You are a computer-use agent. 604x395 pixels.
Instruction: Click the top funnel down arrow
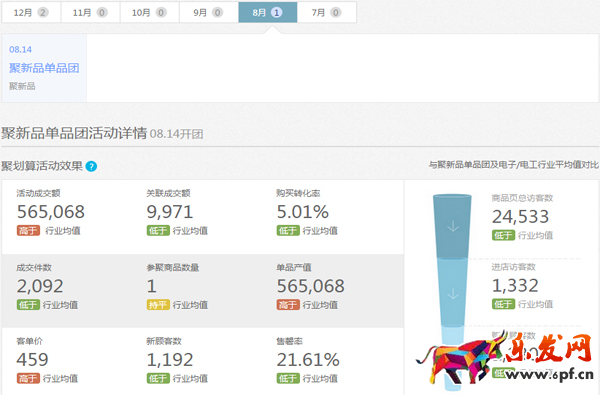(453, 226)
